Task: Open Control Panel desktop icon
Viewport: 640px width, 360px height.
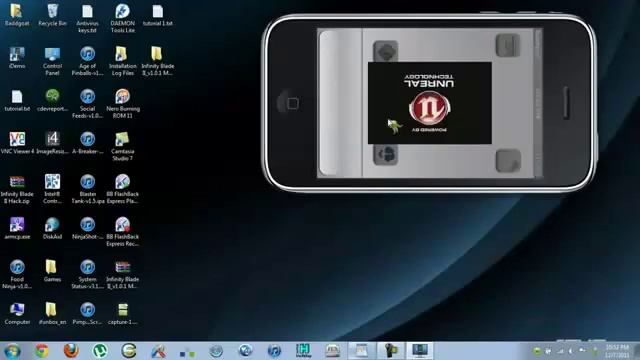Action: [x=52, y=61]
